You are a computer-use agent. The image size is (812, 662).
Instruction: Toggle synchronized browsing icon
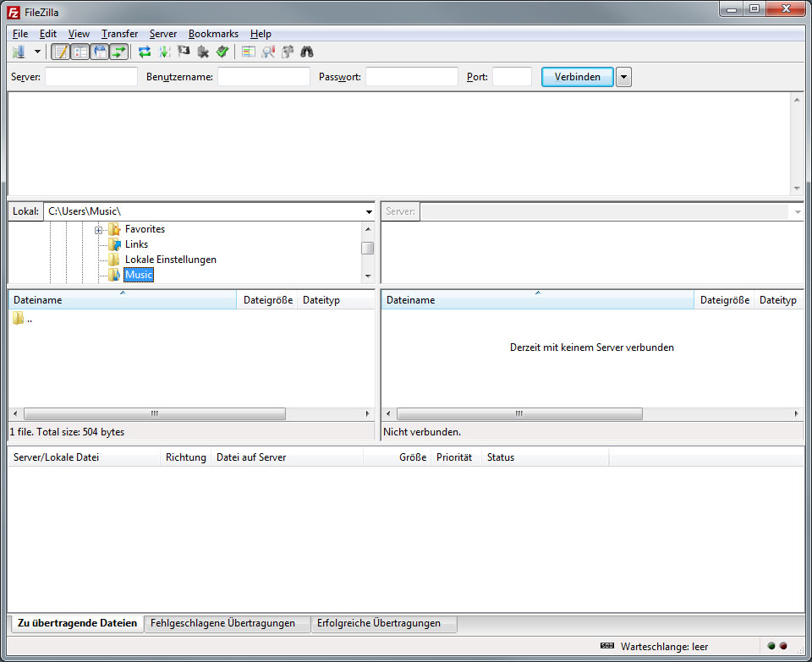[x=288, y=52]
